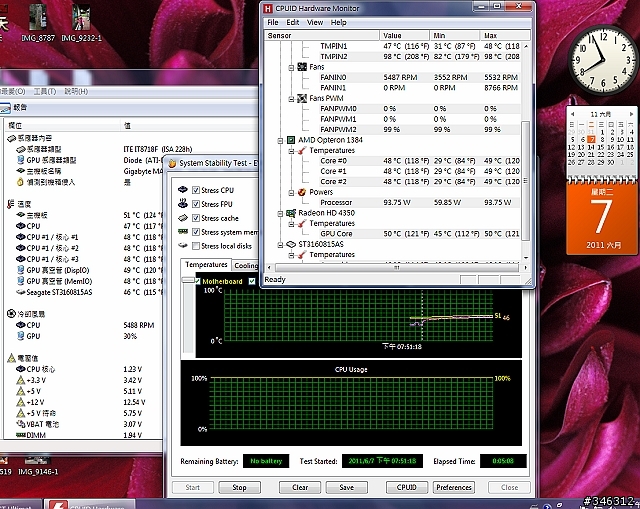
Task: Click next month arrow on calendar gadget
Action: click(631, 114)
